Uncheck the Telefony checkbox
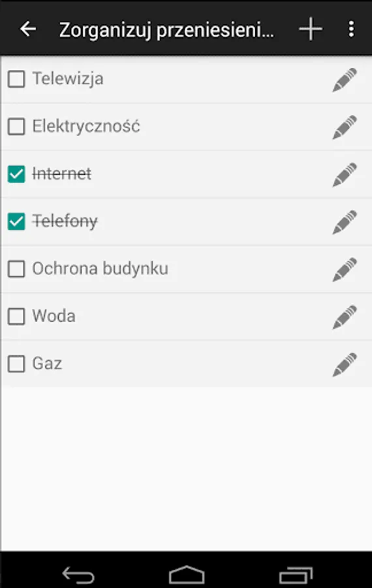 [16, 221]
